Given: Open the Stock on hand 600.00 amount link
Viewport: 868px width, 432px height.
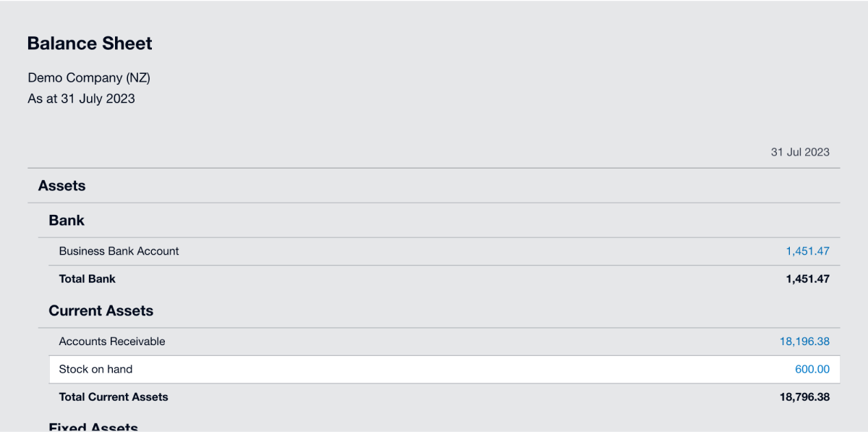Looking at the screenshot, I should 812,369.
